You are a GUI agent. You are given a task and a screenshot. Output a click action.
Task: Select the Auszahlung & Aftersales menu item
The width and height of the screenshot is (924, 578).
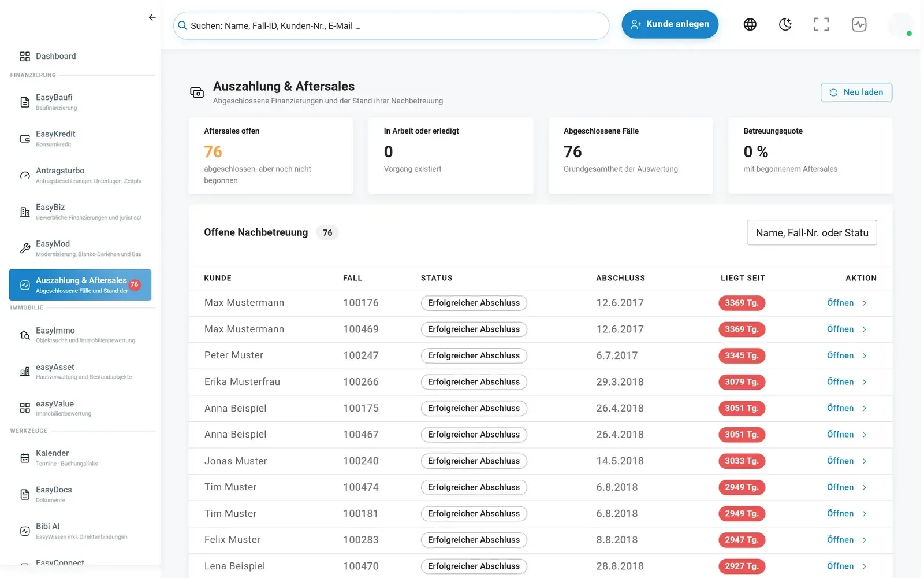pyautogui.click(x=80, y=284)
